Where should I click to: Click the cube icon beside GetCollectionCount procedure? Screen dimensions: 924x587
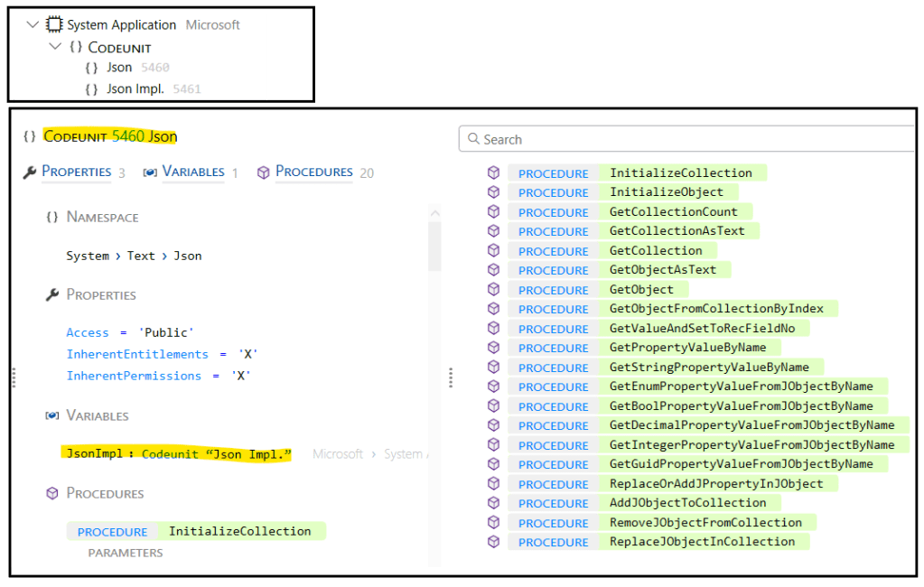tap(493, 211)
